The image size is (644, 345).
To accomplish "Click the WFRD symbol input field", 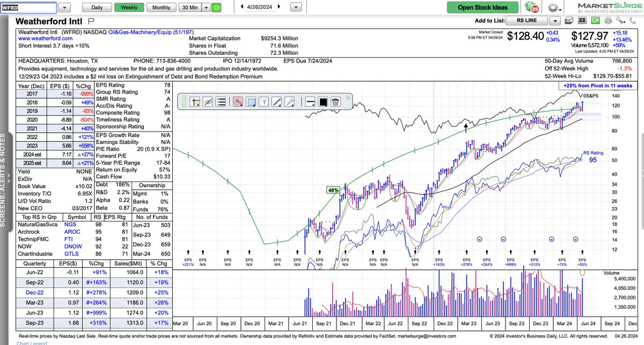I will [28, 8].
